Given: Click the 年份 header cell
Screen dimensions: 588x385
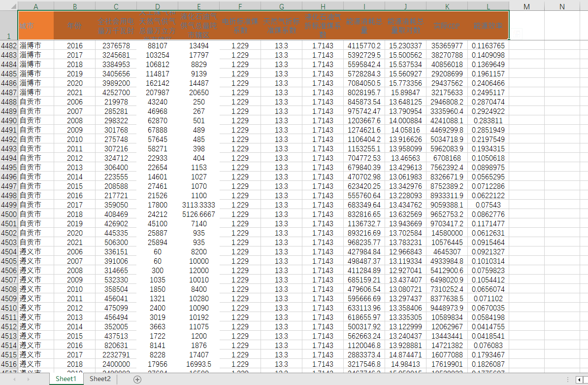Looking at the screenshot, I should click(75, 26).
